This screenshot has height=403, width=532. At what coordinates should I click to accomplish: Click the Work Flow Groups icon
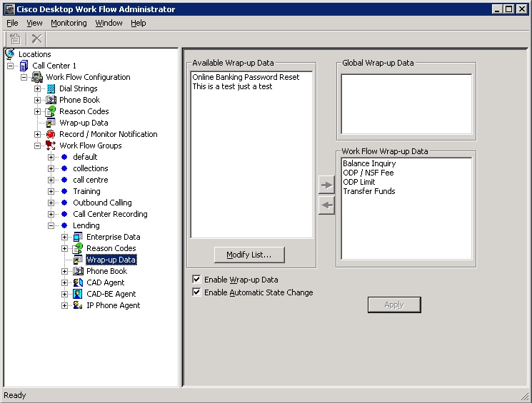(51, 146)
